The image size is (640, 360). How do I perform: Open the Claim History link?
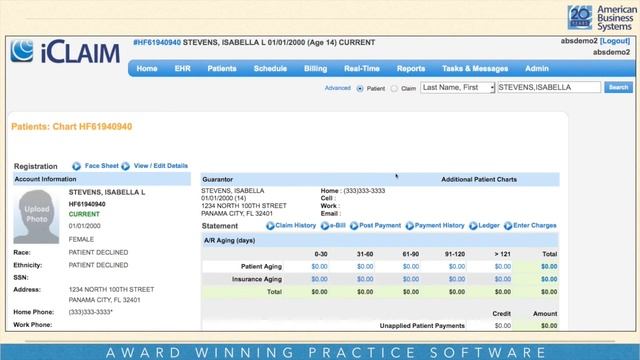(x=296, y=225)
